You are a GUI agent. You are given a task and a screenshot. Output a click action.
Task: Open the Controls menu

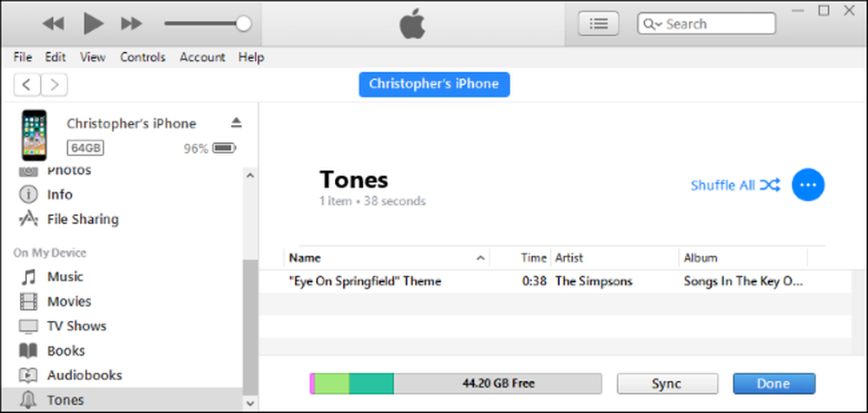[x=143, y=57]
